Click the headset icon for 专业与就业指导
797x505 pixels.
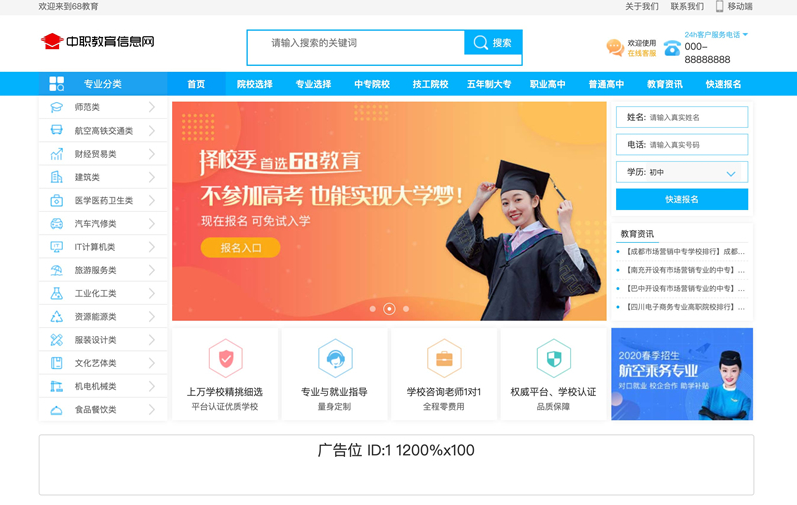pyautogui.click(x=335, y=358)
